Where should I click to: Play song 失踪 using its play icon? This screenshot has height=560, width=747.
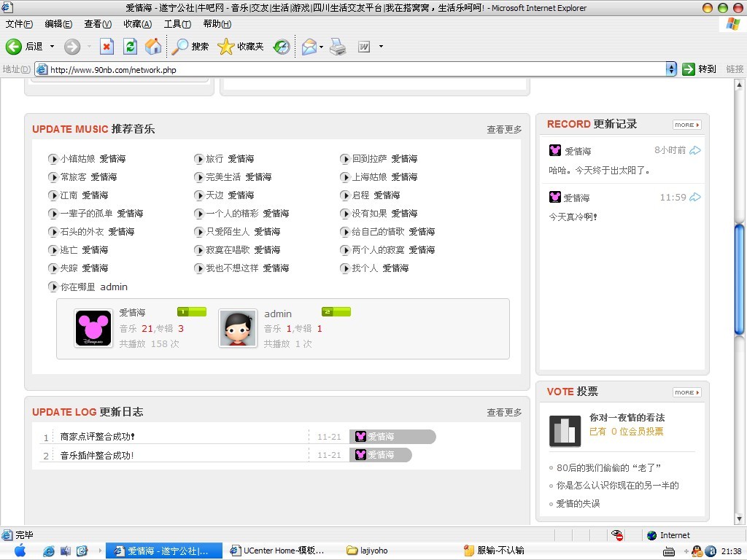point(53,268)
